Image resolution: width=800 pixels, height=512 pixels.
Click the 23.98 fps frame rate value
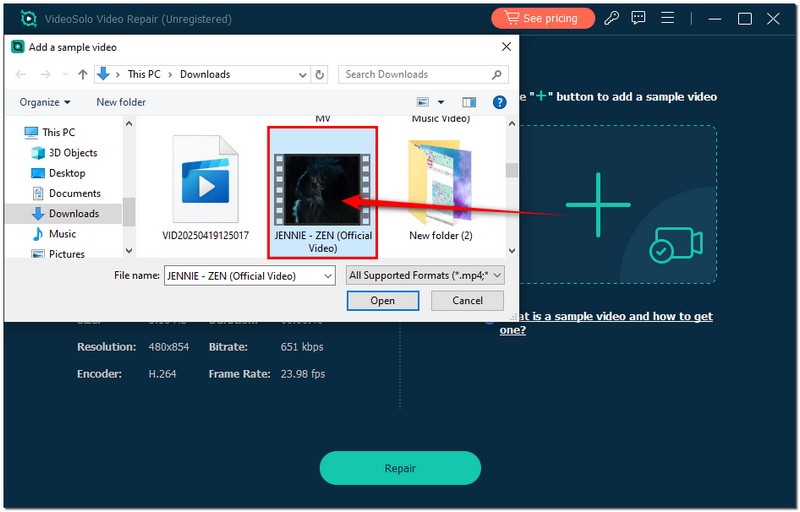click(303, 374)
